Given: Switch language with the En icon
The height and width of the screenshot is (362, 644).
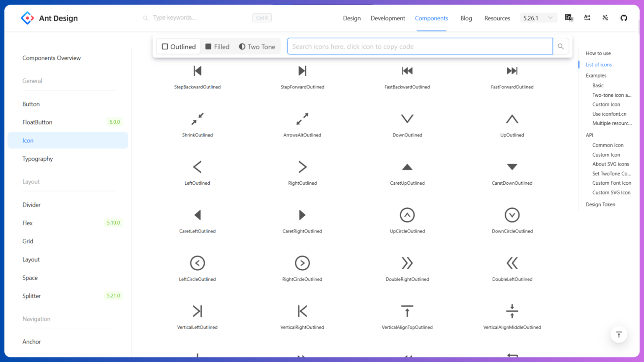Looking at the screenshot, I should (569, 18).
